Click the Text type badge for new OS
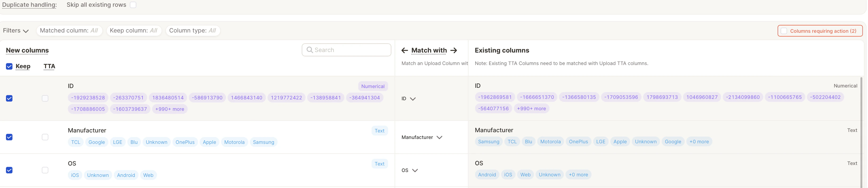The height and width of the screenshot is (188, 868). click(379, 164)
